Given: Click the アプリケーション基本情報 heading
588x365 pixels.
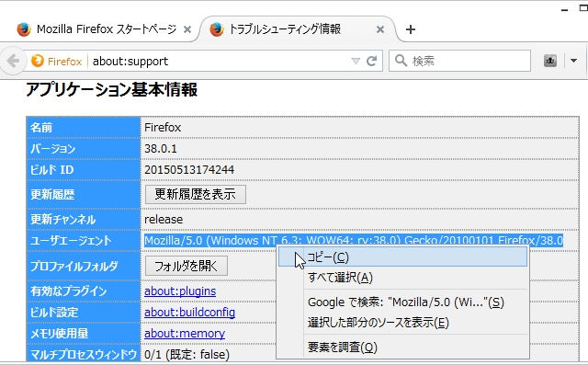Looking at the screenshot, I should pyautogui.click(x=111, y=90).
